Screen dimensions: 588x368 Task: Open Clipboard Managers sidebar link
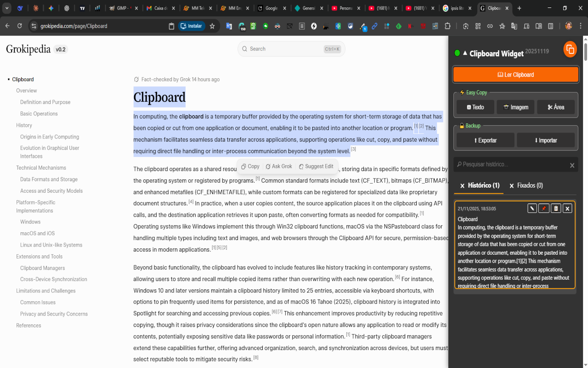click(x=42, y=268)
